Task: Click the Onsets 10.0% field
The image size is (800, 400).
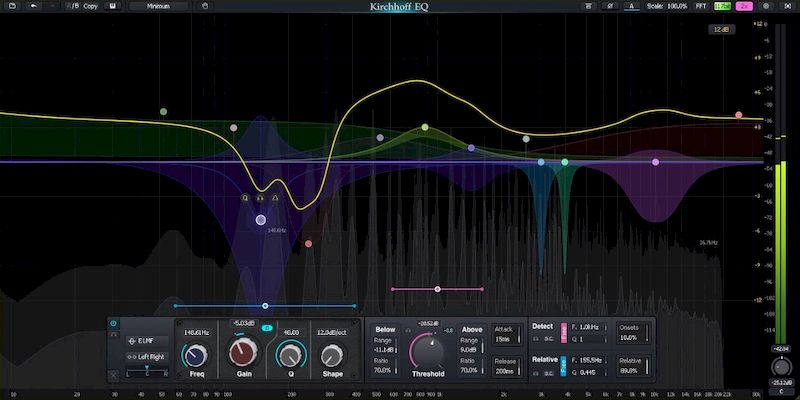Action: pos(632,333)
